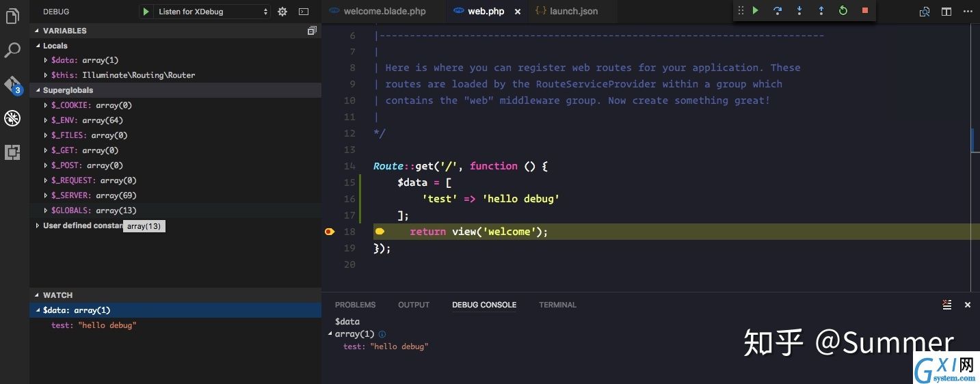Select the $_REQUEST: array(0) row
The height and width of the screenshot is (384, 980).
175,180
